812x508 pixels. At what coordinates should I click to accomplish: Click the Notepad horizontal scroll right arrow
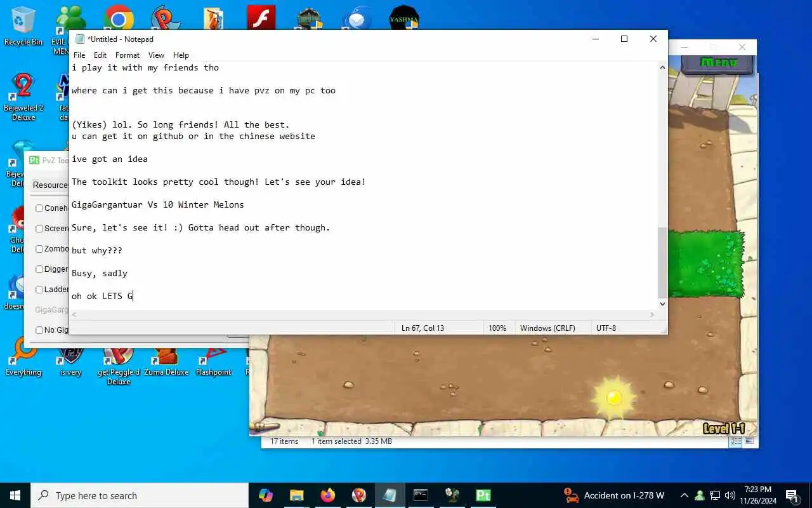pyautogui.click(x=652, y=314)
